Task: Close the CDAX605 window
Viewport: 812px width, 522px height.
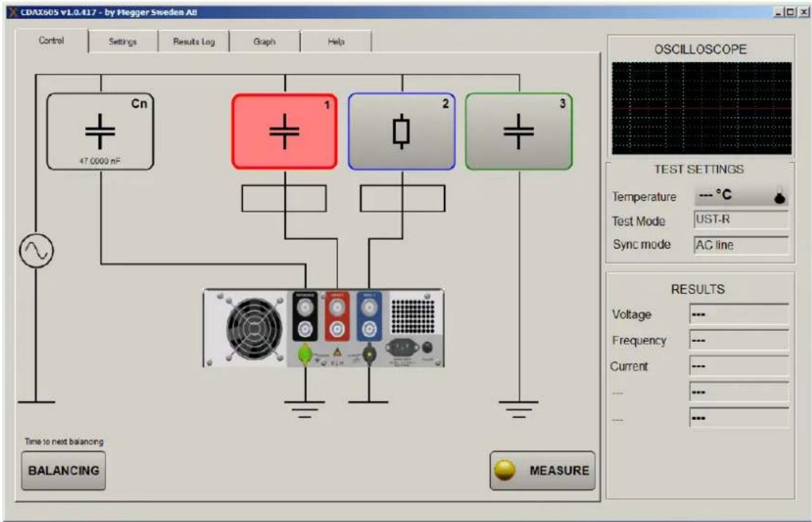Action: (803, 12)
